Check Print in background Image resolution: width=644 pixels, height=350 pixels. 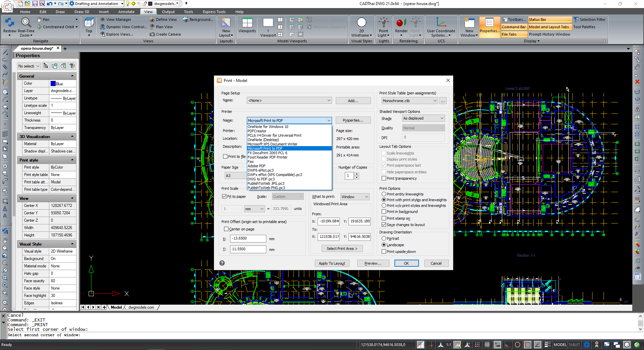click(x=384, y=212)
